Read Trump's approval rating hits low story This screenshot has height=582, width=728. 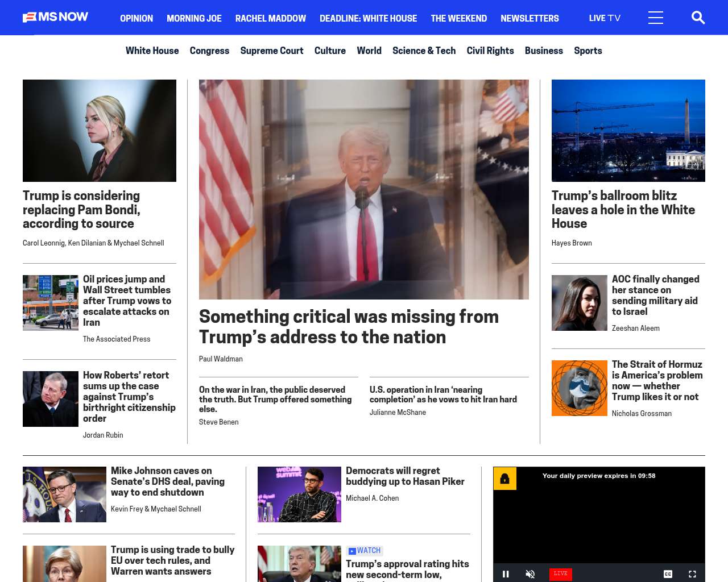[x=407, y=569]
